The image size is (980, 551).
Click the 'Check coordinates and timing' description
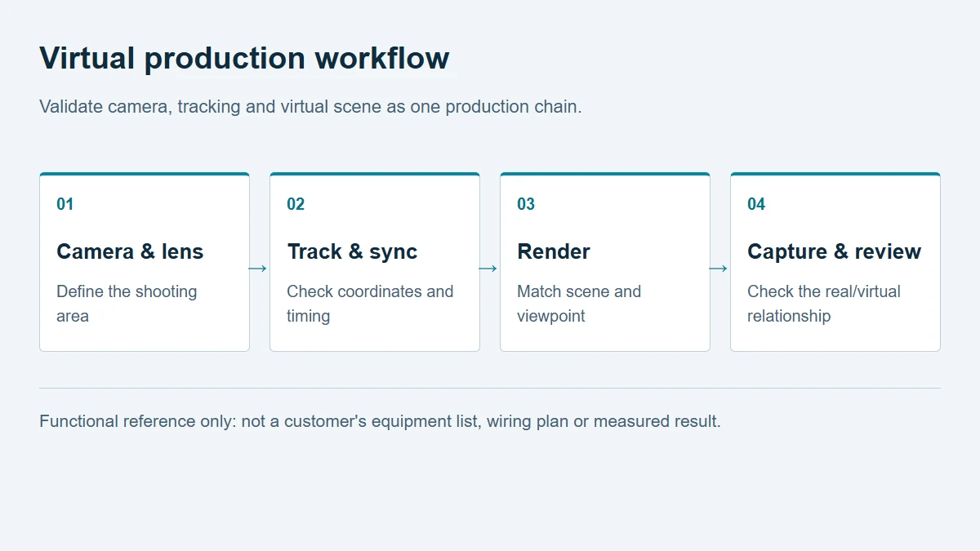370,304
